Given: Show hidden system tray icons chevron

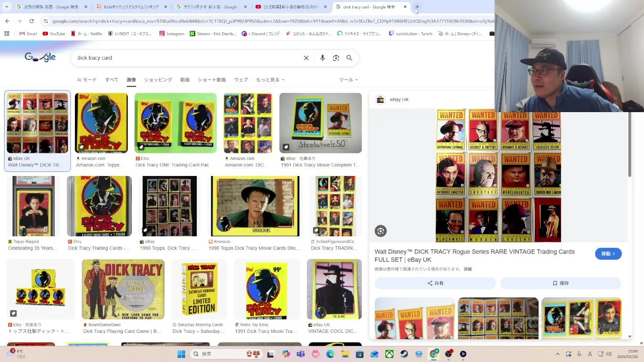Looking at the screenshot, I should pos(557,354).
